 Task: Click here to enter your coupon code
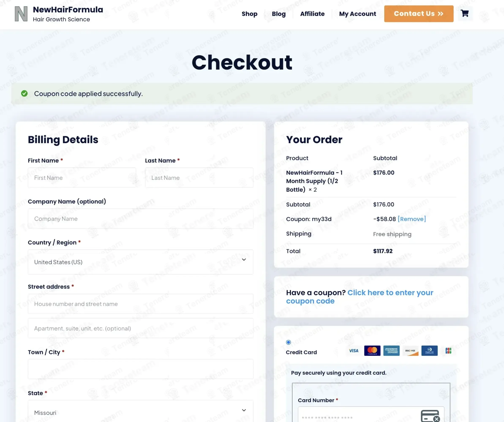(x=360, y=297)
